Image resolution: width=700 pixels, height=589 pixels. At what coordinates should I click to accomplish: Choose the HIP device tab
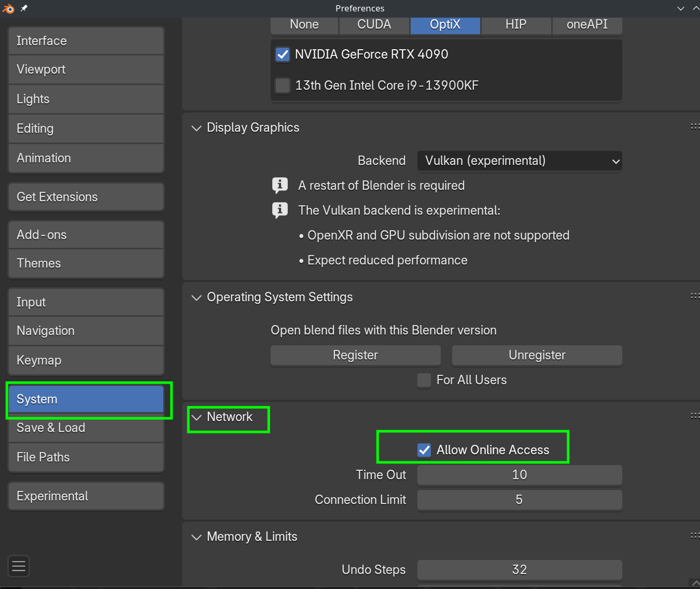516,25
